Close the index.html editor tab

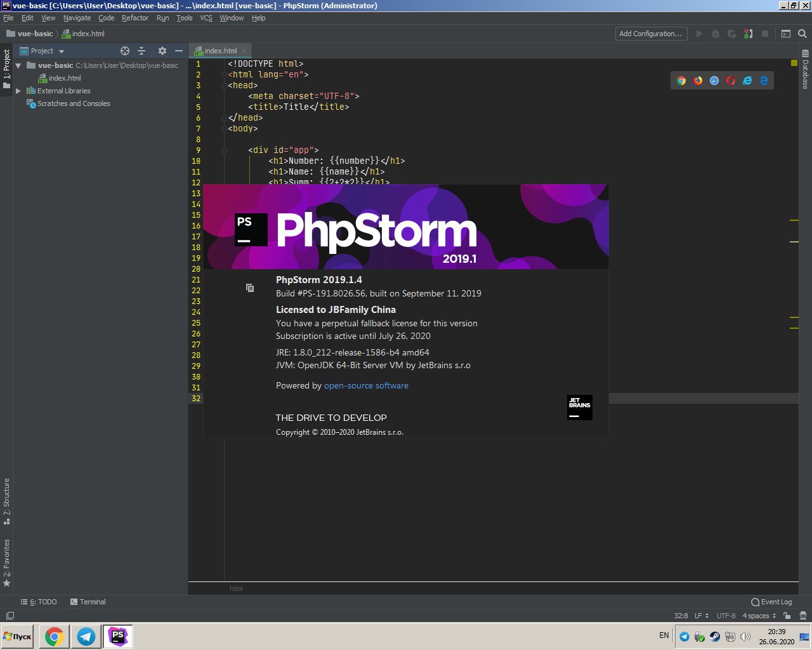(244, 51)
